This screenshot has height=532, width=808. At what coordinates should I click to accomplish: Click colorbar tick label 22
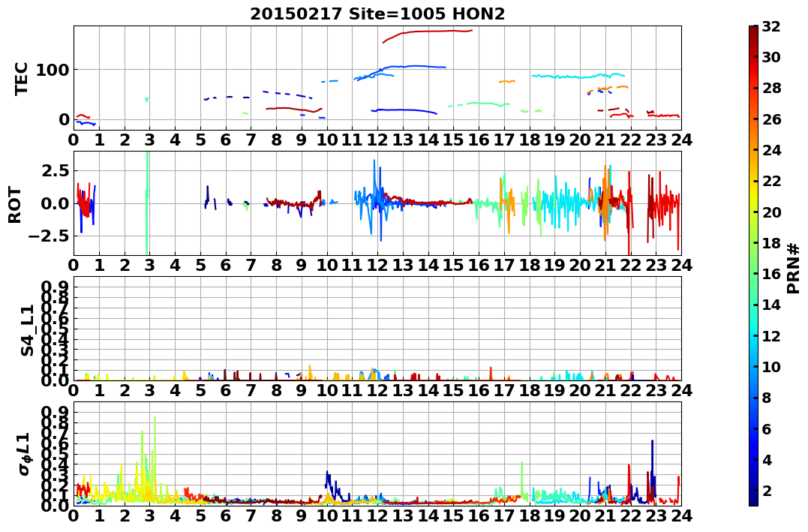pos(771,181)
